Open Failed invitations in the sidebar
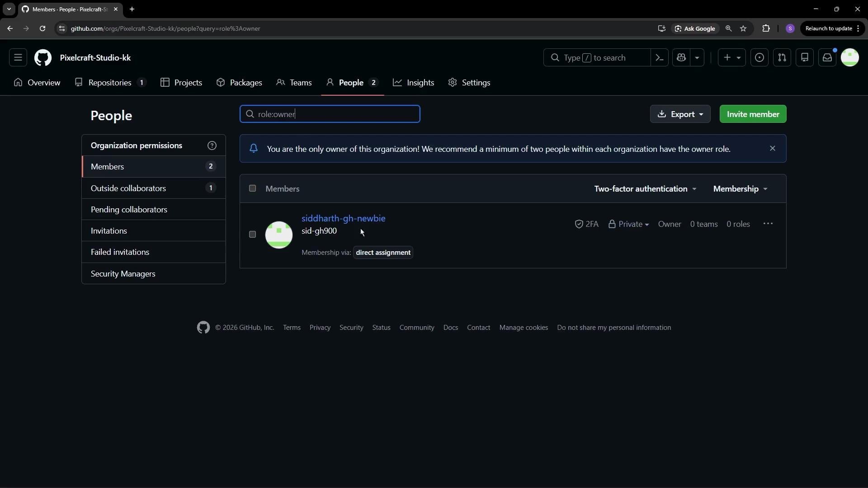Viewport: 868px width, 488px height. click(154, 252)
